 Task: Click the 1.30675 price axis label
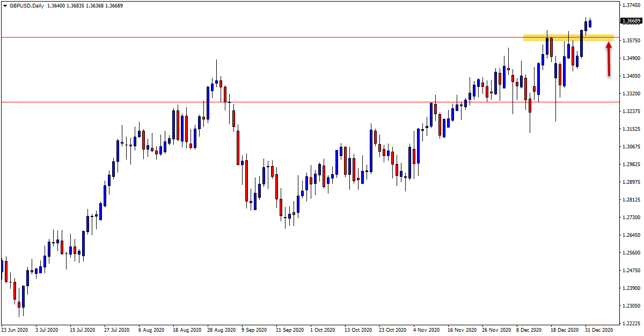click(x=631, y=146)
